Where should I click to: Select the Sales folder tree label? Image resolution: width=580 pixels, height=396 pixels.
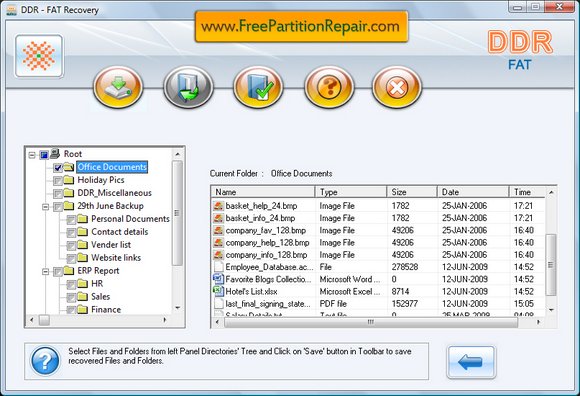tap(101, 297)
